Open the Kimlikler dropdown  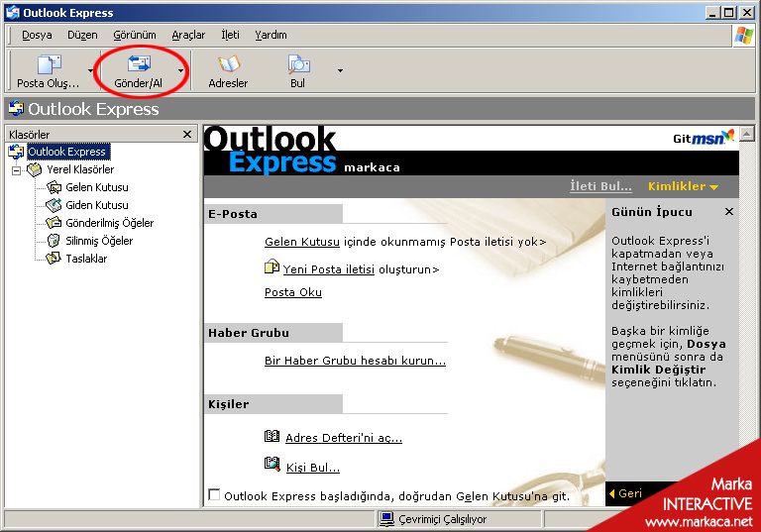[683, 186]
